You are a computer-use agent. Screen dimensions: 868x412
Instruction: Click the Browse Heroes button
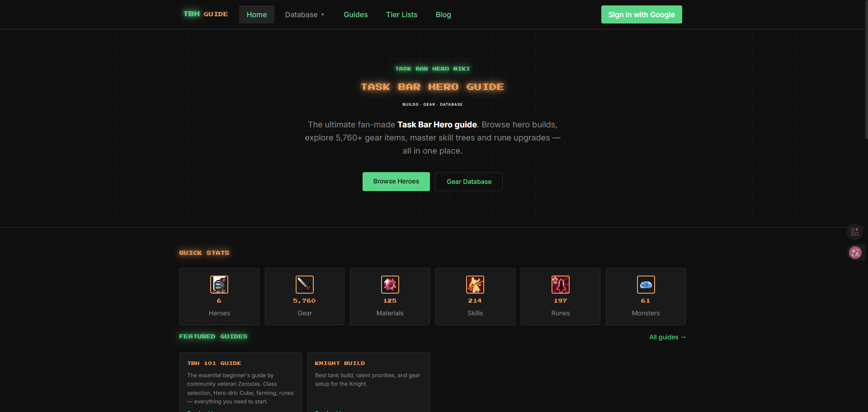(x=396, y=182)
